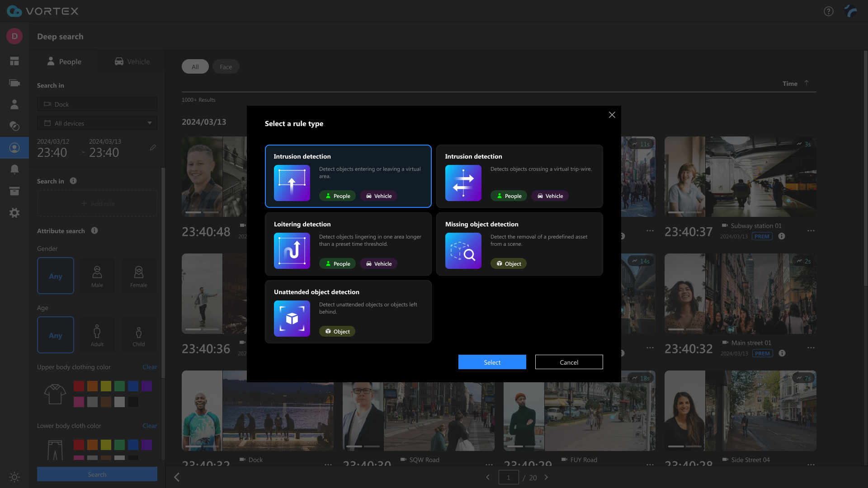Select the Loitering detection rule type
The height and width of the screenshot is (488, 868).
348,244
